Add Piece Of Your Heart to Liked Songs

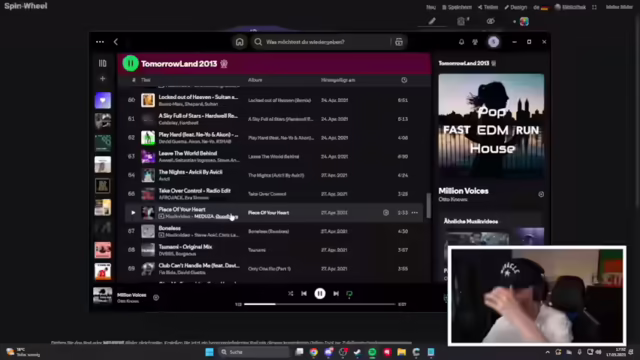(386, 213)
